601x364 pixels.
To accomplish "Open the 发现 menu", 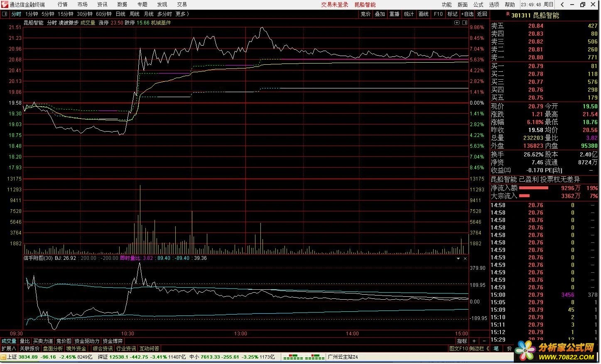I will [162, 5].
